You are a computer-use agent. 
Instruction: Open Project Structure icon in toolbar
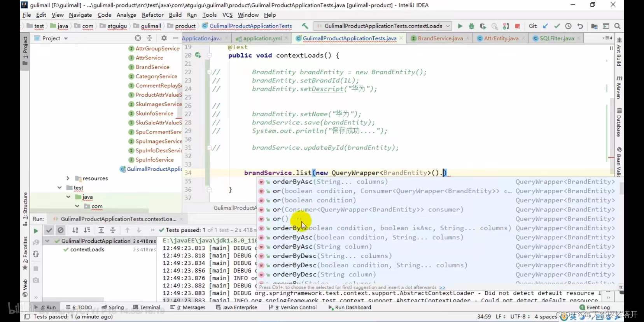[594, 26]
